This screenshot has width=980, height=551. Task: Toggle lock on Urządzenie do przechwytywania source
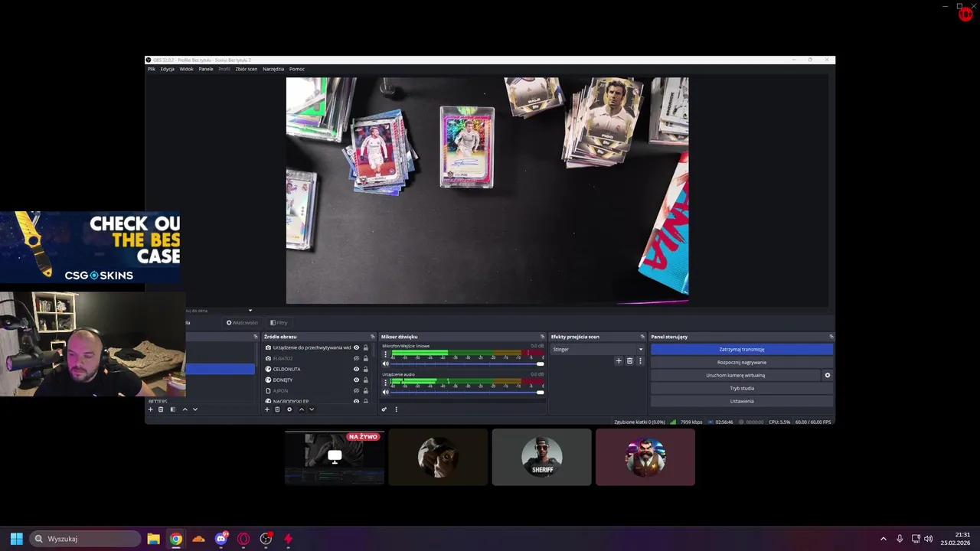tap(366, 347)
